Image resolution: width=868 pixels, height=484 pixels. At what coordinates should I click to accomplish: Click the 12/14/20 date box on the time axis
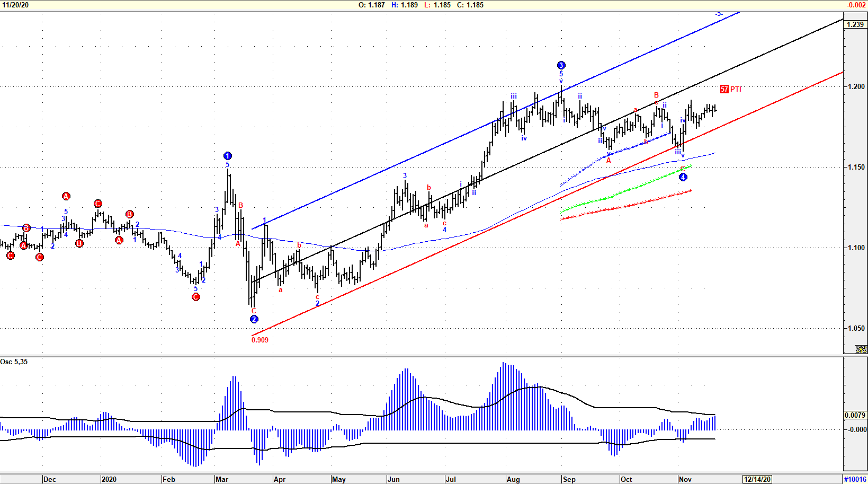click(757, 479)
